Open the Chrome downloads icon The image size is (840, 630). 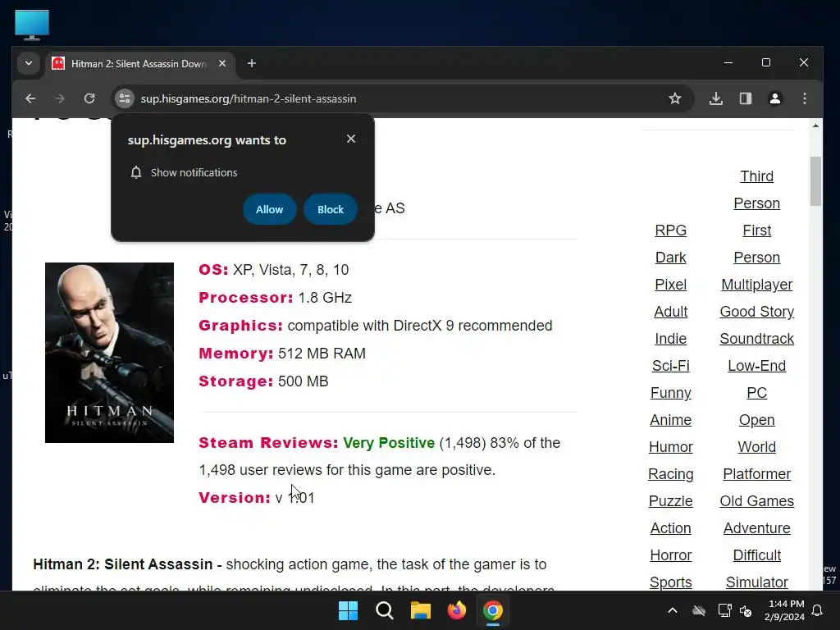coord(716,98)
